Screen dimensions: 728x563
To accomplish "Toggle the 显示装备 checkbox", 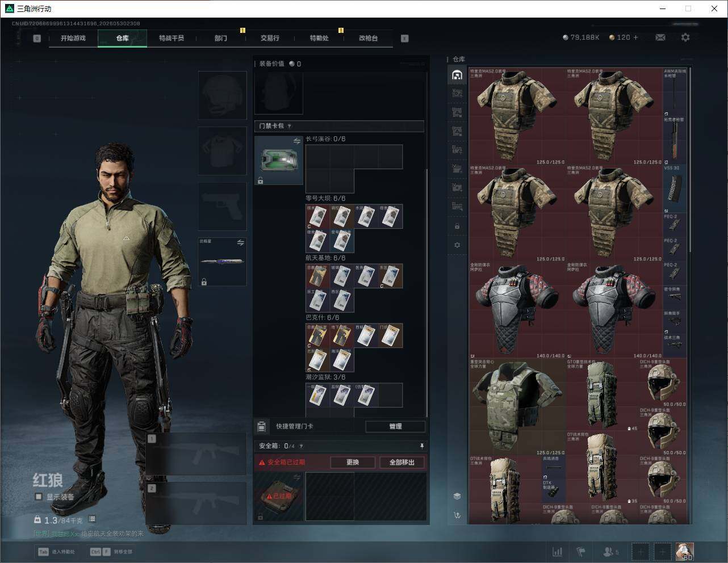I will pos(39,497).
